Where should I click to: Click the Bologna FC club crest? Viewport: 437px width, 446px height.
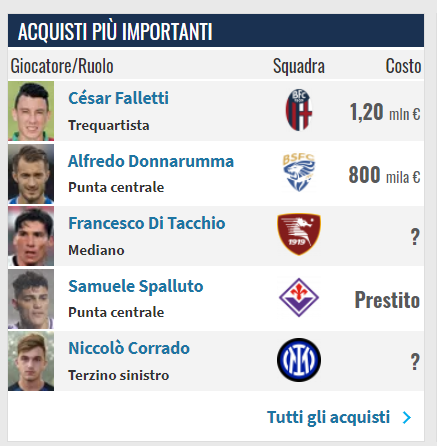click(299, 110)
